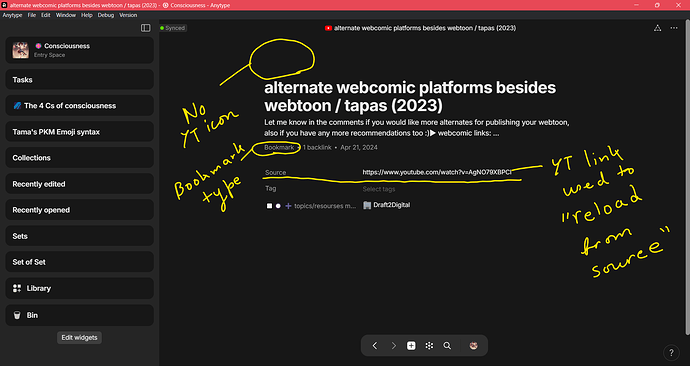Open the Collections widget
This screenshot has height=366, width=690.
point(80,157)
